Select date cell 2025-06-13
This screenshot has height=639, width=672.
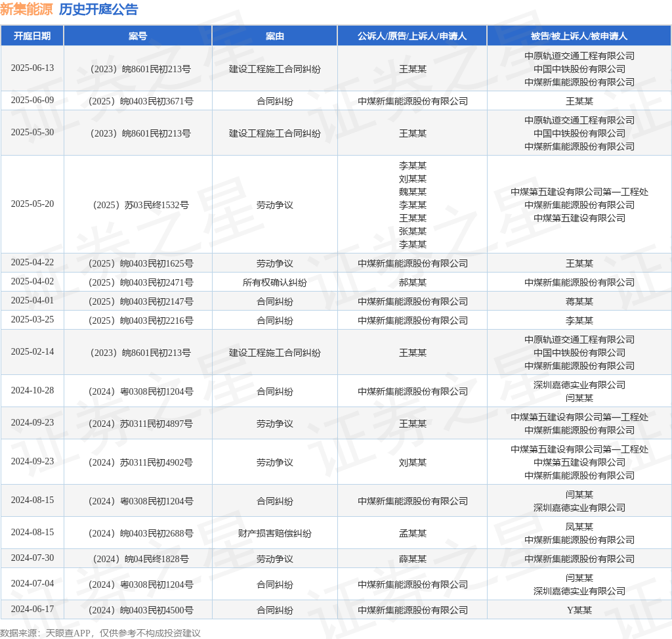pyautogui.click(x=33, y=68)
